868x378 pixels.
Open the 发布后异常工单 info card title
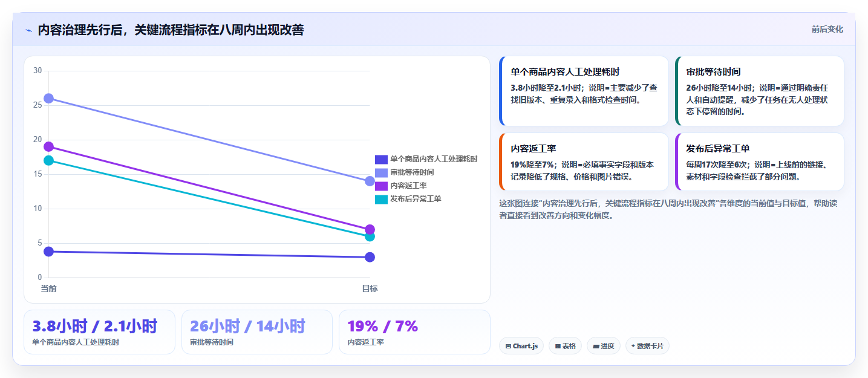coord(717,148)
